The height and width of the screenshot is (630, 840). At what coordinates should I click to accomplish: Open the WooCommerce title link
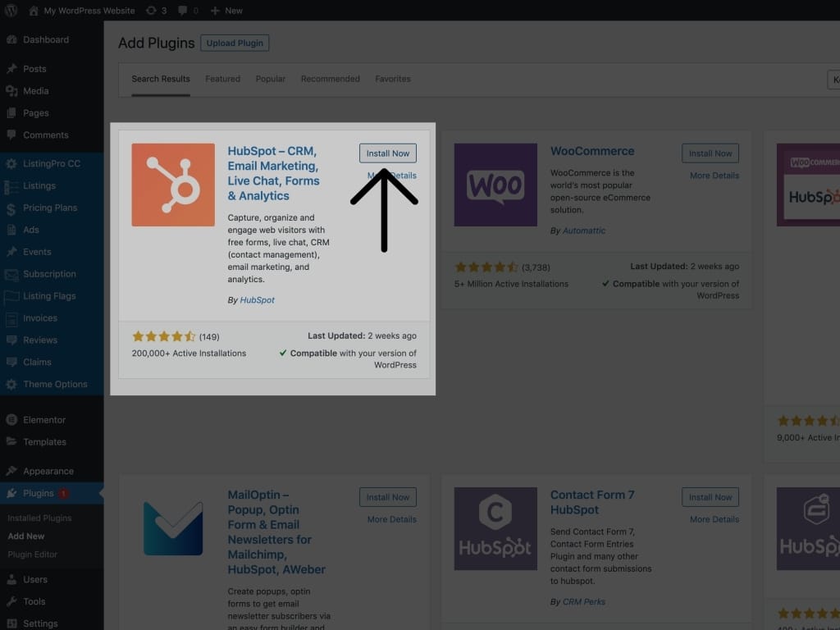coord(592,151)
